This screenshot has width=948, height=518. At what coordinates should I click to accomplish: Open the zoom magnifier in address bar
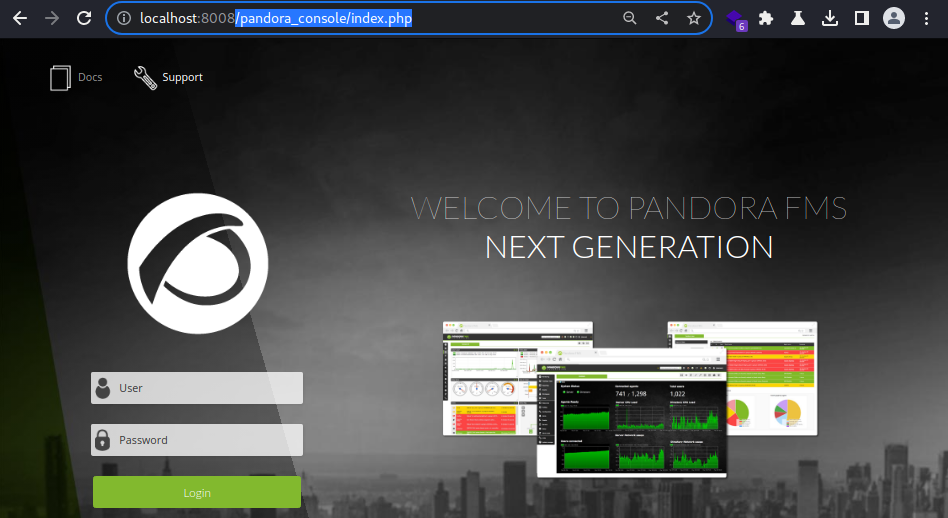tap(629, 18)
